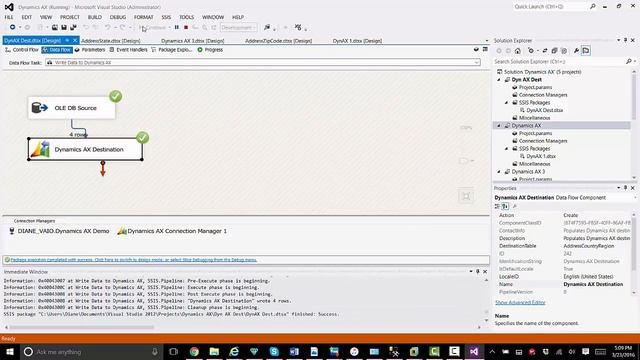Image resolution: width=640 pixels, height=360 pixels.
Task: Click the package execution completed link
Action: (133, 260)
